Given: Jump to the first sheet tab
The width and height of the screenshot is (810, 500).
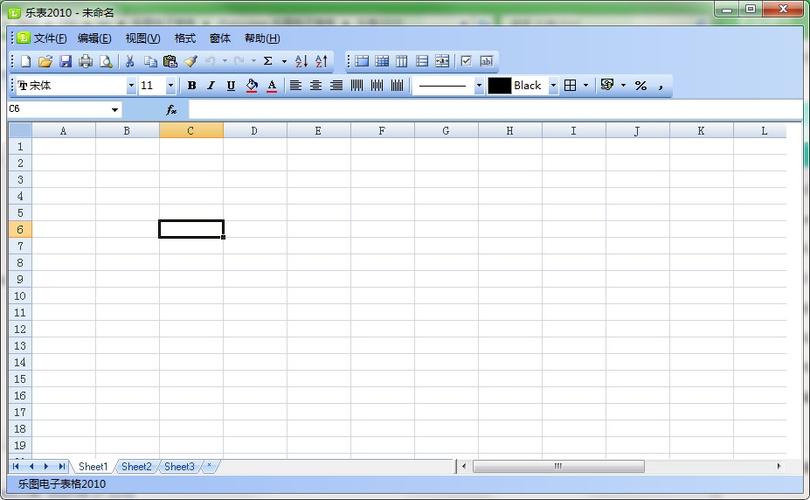Looking at the screenshot, I should pos(16,466).
